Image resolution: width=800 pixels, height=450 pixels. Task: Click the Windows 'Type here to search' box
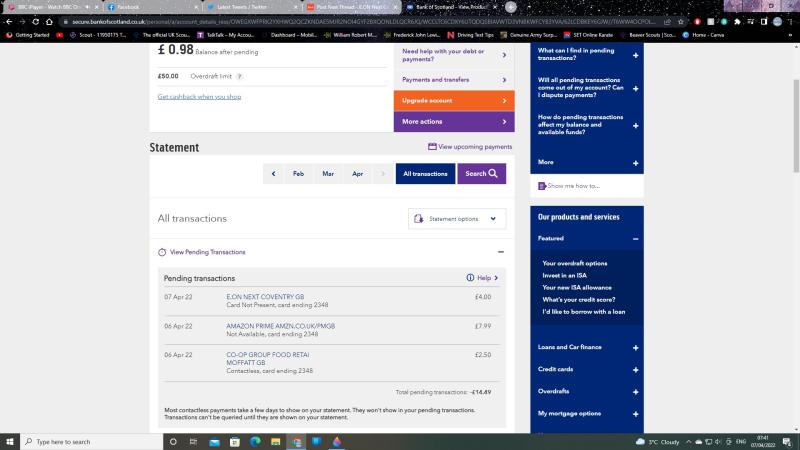pyautogui.click(x=92, y=441)
